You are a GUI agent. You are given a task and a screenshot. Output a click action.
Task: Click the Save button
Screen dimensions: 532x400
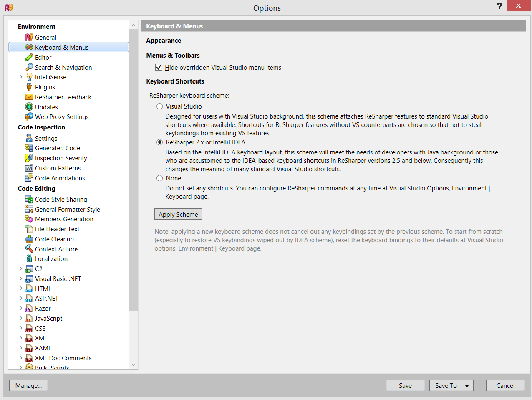[405, 385]
